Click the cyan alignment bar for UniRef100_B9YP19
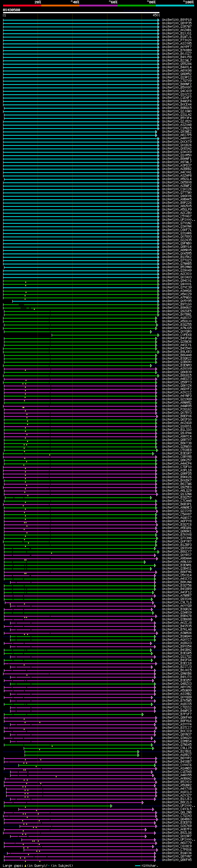197x868 pixels. tap(81, 20)
